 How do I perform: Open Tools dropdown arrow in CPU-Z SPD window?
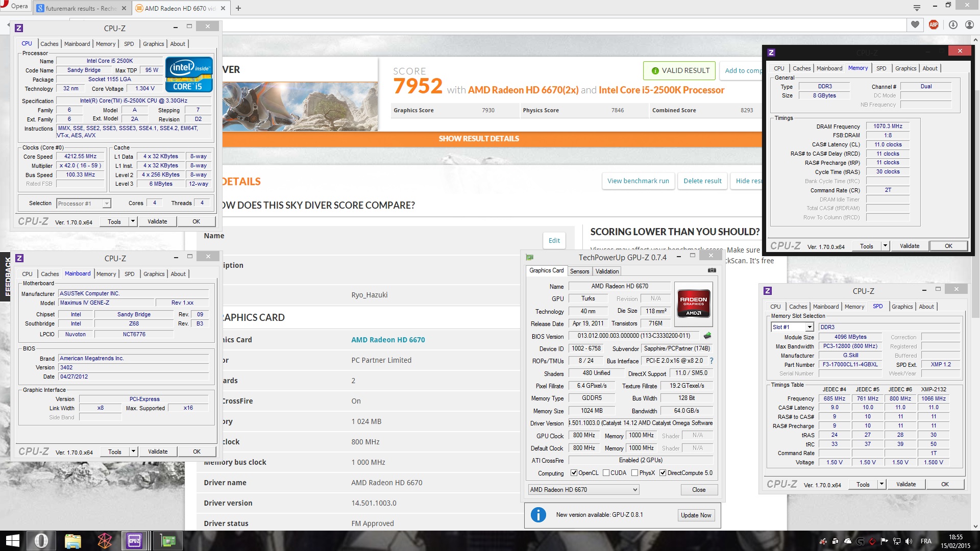[881, 484]
